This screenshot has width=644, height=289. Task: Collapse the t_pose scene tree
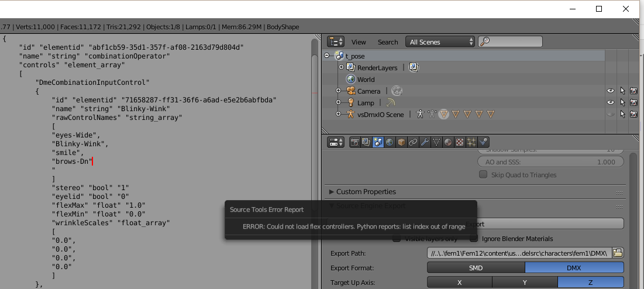coord(327,56)
